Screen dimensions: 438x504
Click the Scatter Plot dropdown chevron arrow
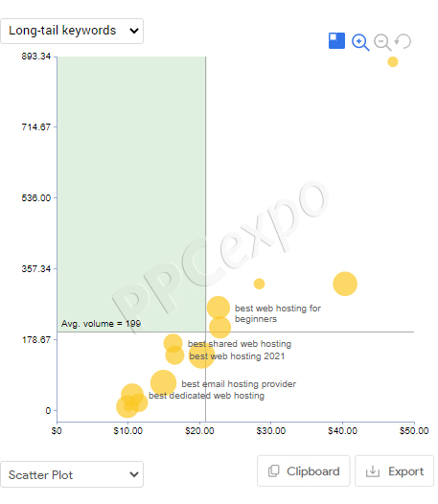134,474
